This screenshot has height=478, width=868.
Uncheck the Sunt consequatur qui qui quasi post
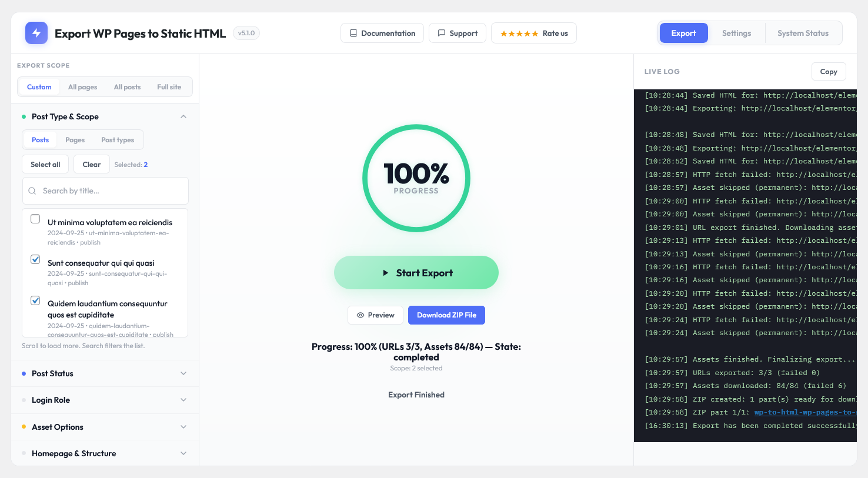point(35,259)
